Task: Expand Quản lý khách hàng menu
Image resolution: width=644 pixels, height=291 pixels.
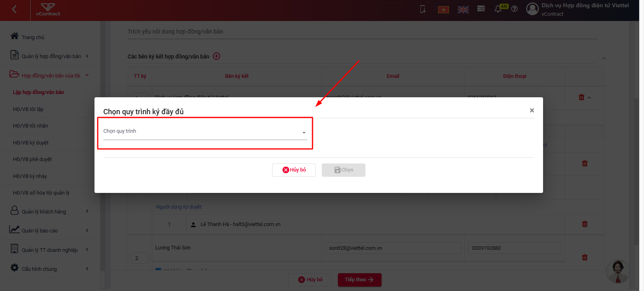Action: pyautogui.click(x=49, y=211)
